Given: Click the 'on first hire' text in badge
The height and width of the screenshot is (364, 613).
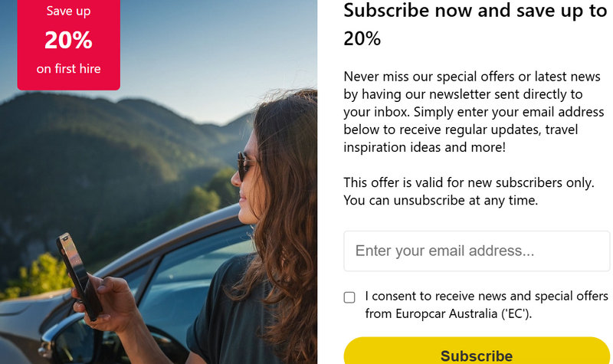Looking at the screenshot, I should tap(68, 69).
